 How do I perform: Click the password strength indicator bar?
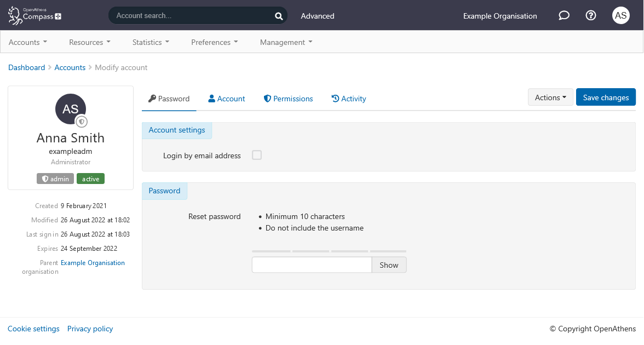coord(329,251)
